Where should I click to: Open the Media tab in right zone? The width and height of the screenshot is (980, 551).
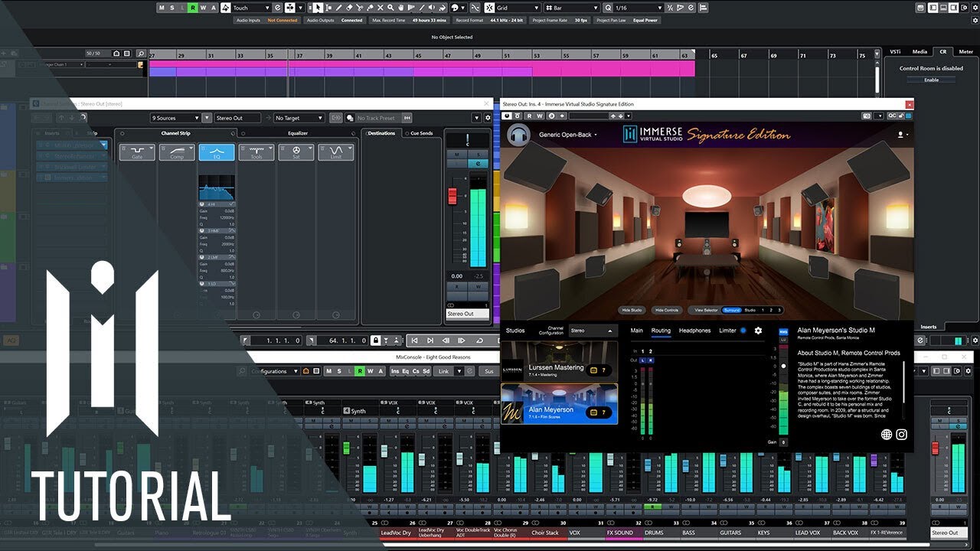(x=920, y=51)
